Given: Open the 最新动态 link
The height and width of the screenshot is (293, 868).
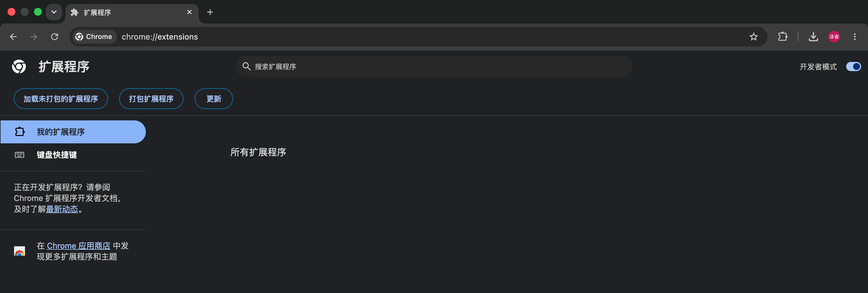Looking at the screenshot, I should (x=62, y=209).
